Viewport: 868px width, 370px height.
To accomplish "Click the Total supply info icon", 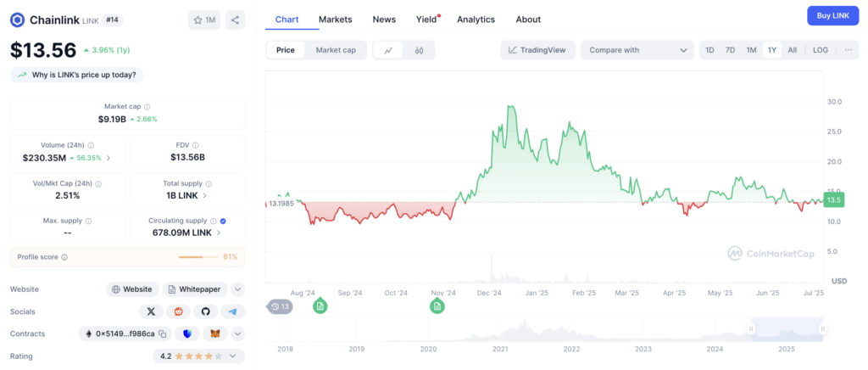I will coord(209,183).
